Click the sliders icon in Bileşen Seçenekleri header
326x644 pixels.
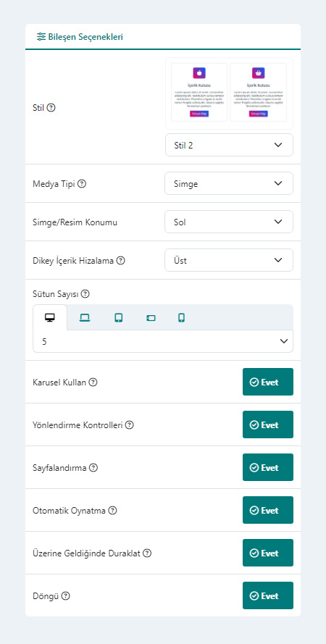pos(41,37)
